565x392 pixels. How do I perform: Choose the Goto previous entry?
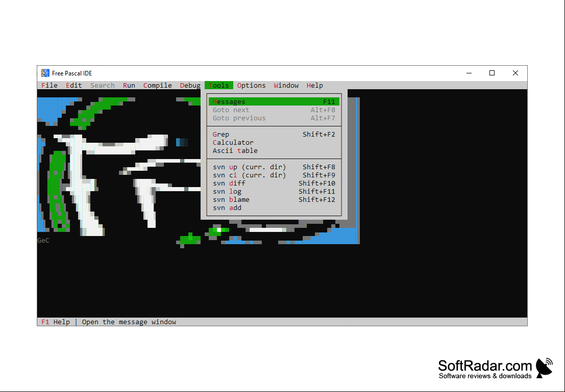tap(274, 118)
